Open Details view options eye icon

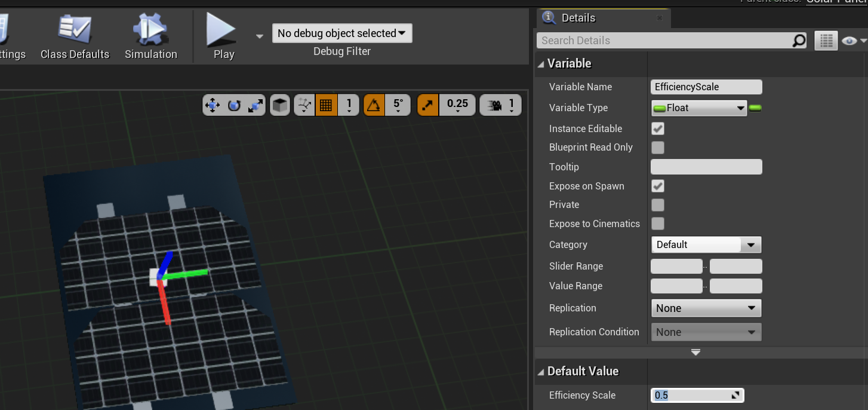853,41
